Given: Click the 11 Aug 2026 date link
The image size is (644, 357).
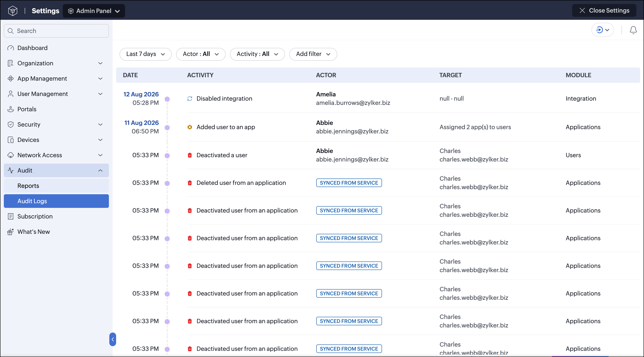Looking at the screenshot, I should click(x=141, y=123).
